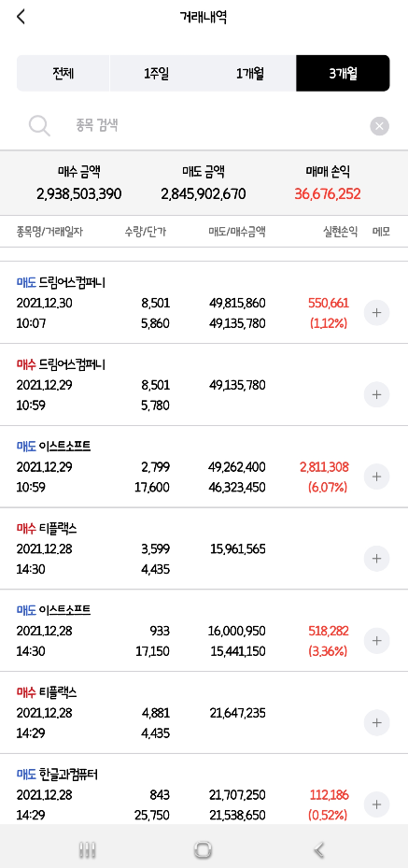Open the 한글과컴퓨터 stock link

pyautogui.click(x=68, y=774)
